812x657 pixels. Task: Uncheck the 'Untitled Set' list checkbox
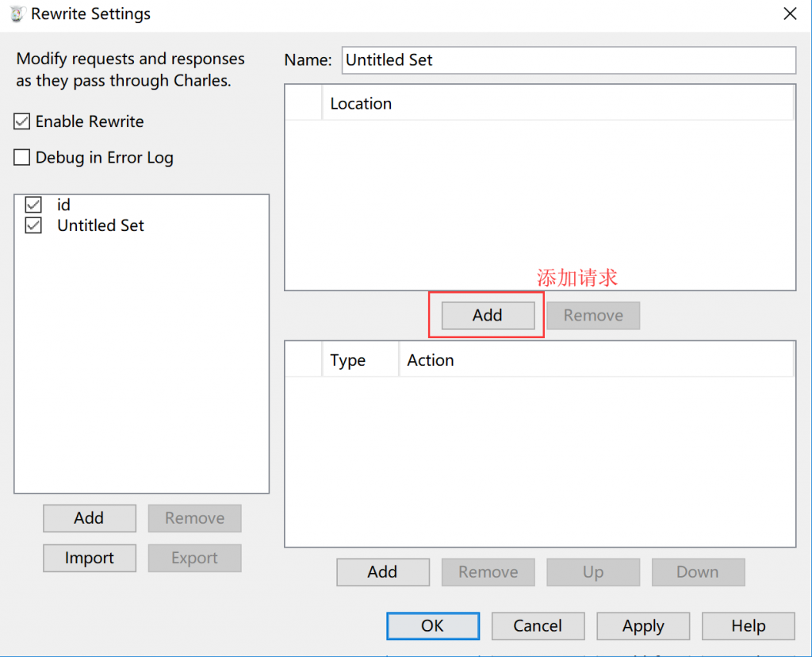33,225
